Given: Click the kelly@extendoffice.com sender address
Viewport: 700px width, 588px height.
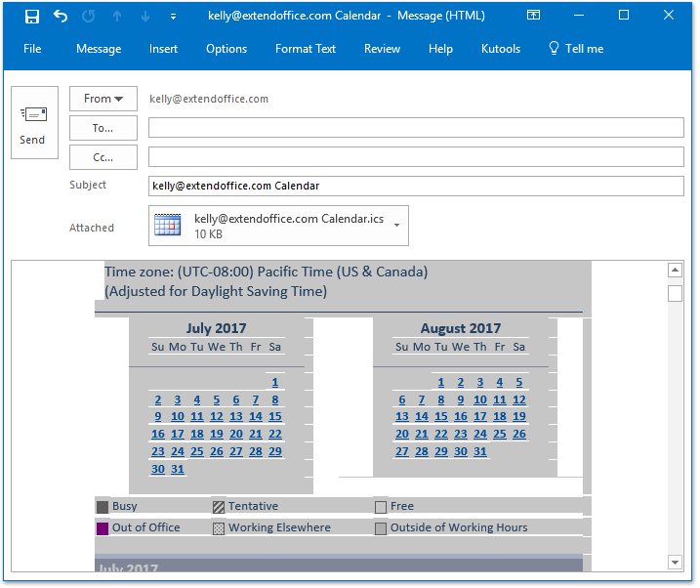Looking at the screenshot, I should pyautogui.click(x=209, y=99).
